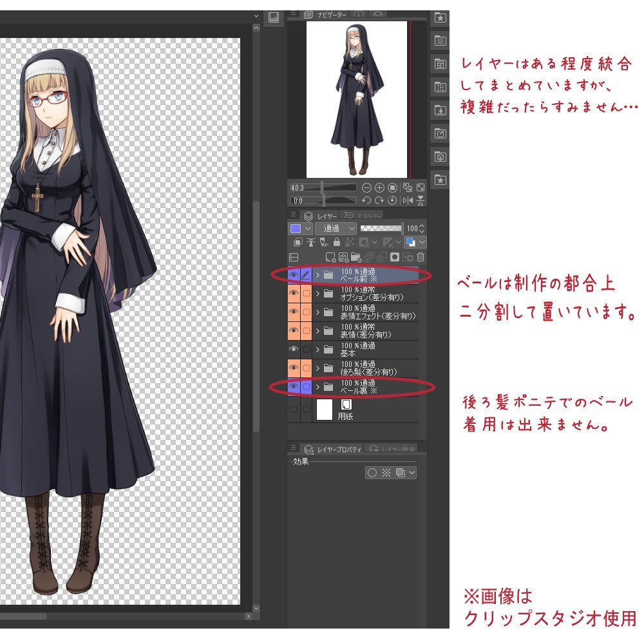The width and height of the screenshot is (644, 644).
Task: Create a new layer folder
Action: [x=356, y=258]
